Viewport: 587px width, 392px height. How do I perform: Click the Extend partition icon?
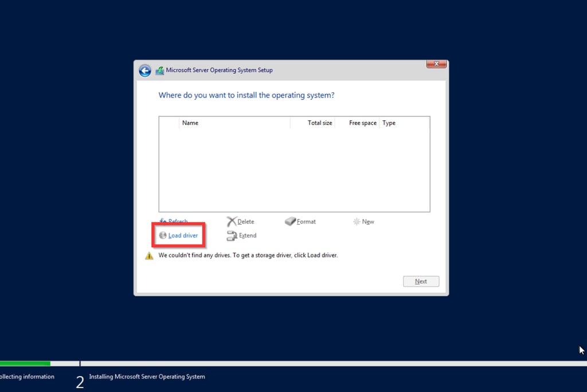point(232,236)
